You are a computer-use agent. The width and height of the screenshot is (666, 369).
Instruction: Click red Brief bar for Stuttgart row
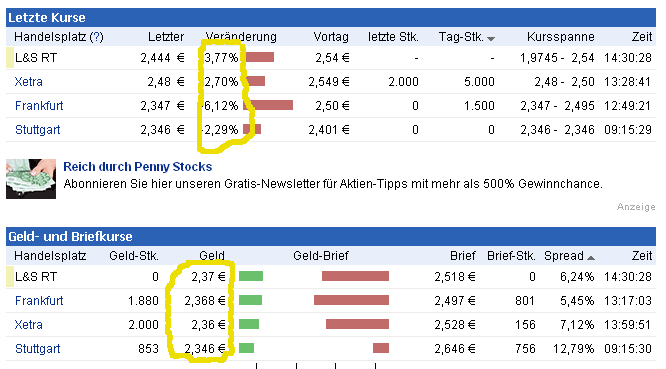click(x=381, y=348)
